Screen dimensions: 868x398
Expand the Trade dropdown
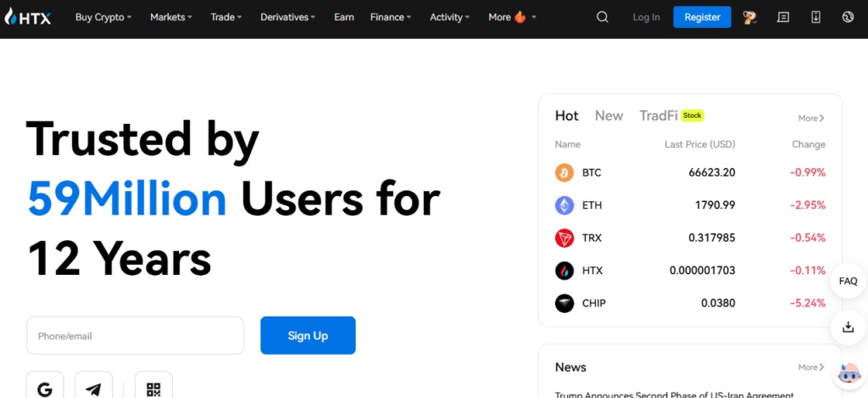pyautogui.click(x=226, y=17)
